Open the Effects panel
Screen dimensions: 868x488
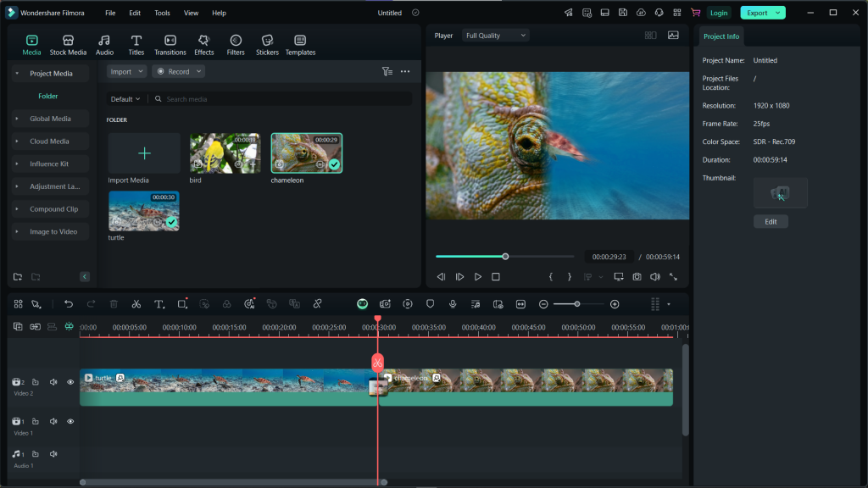click(203, 45)
